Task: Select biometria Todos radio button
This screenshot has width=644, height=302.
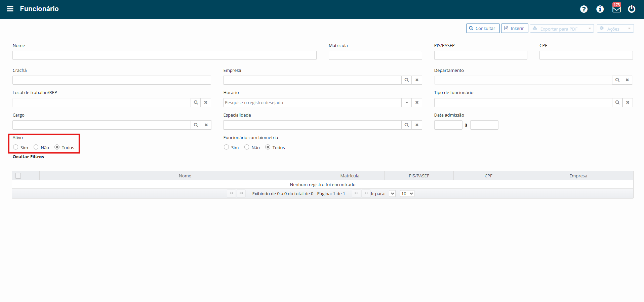Action: coord(268,147)
